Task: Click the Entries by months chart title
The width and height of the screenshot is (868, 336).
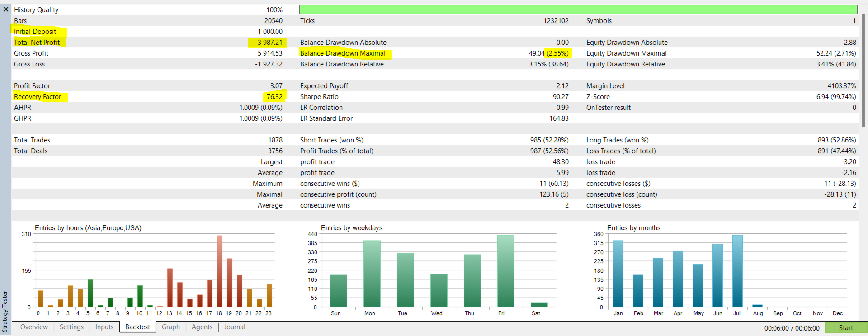Action: pyautogui.click(x=634, y=228)
